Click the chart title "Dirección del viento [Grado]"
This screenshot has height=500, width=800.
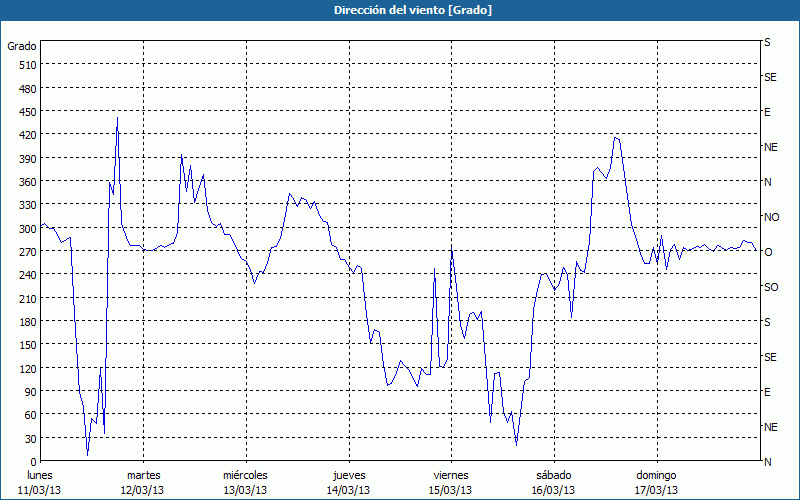click(399, 10)
